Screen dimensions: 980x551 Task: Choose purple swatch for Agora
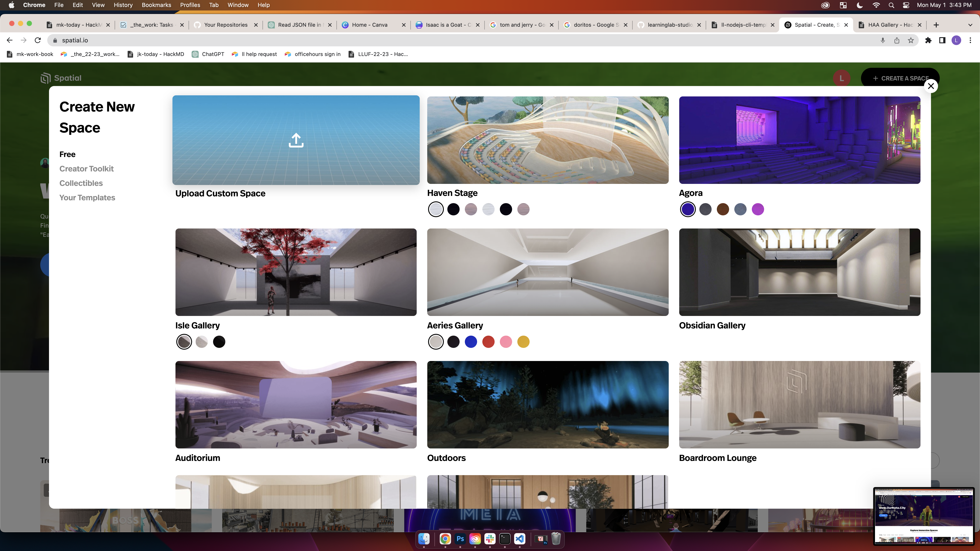coord(758,209)
